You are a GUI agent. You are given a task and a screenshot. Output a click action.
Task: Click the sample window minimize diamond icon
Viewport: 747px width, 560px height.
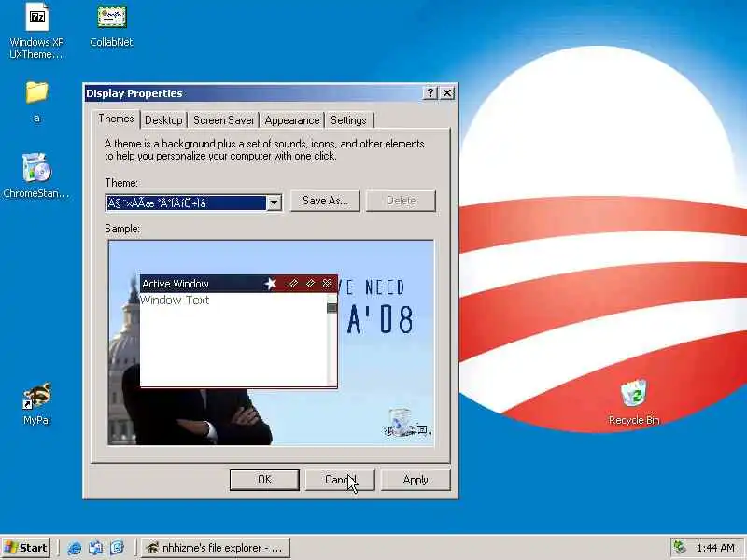[x=293, y=284]
